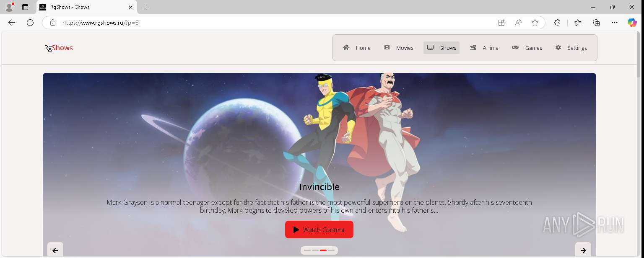This screenshot has width=644, height=258.
Task: Open the tab actions menu icon
Action: [x=25, y=7]
